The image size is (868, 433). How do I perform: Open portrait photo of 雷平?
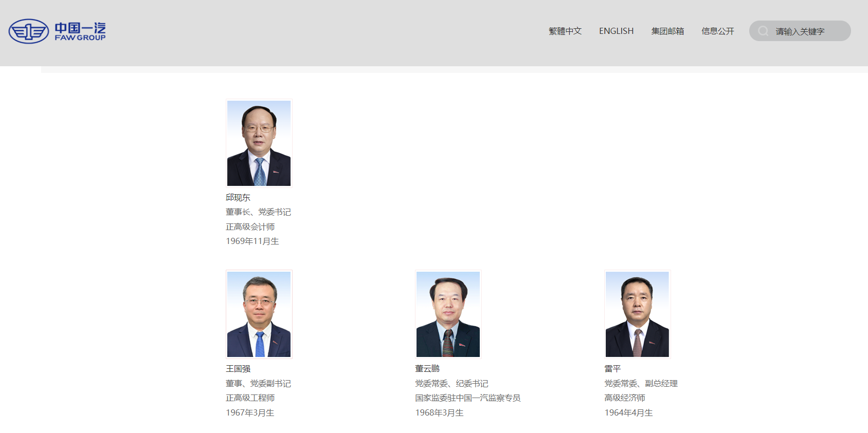638,314
